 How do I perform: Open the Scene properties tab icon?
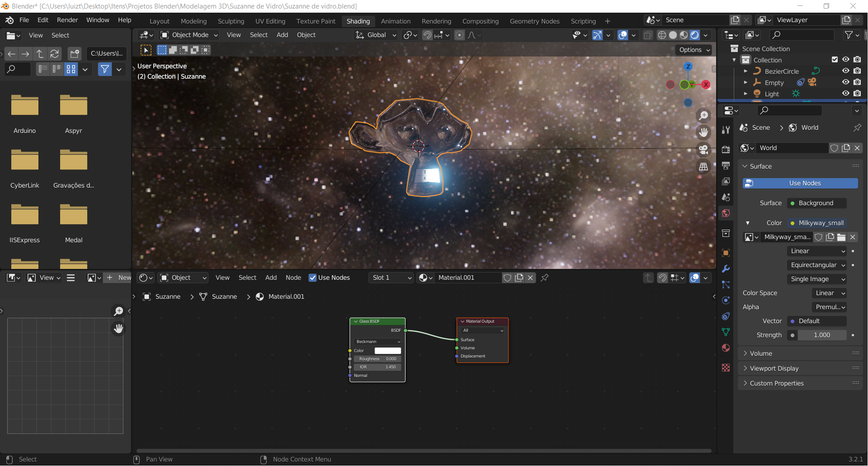click(x=726, y=197)
